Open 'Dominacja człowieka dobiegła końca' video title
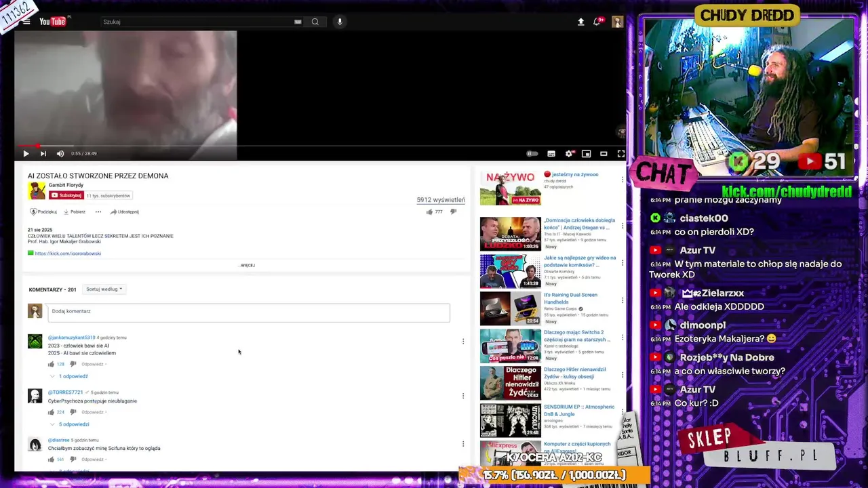This screenshot has height=488, width=868. pos(579,224)
